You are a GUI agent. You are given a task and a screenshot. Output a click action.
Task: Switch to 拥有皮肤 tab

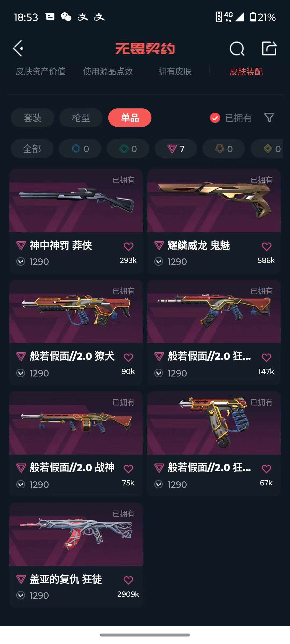click(x=175, y=71)
